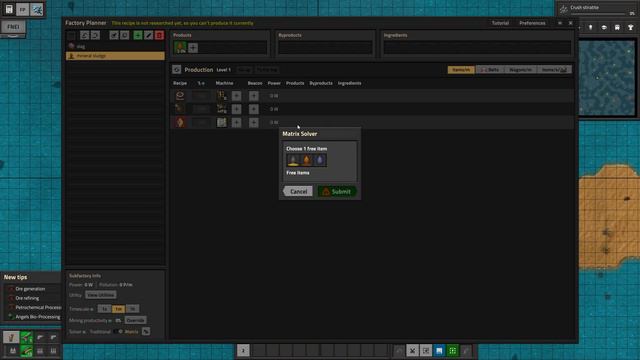Open Factory Planner from FP top-left button
The width and height of the screenshot is (640, 360).
tap(22, 9)
